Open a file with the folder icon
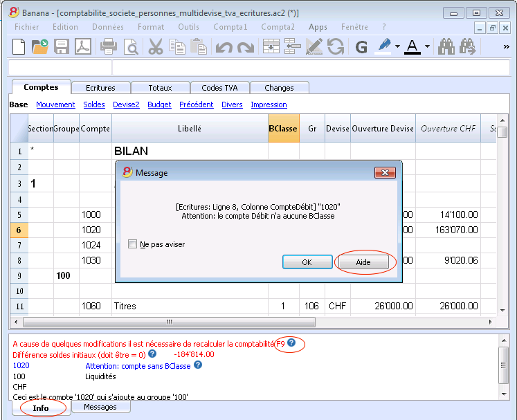This screenshot has width=517, height=420. [40, 46]
